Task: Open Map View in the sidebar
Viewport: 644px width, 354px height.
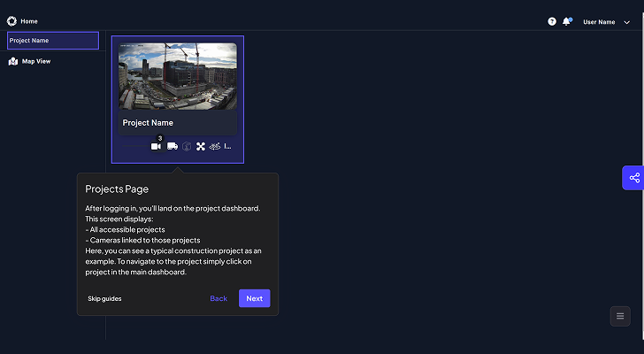Action: (36, 61)
